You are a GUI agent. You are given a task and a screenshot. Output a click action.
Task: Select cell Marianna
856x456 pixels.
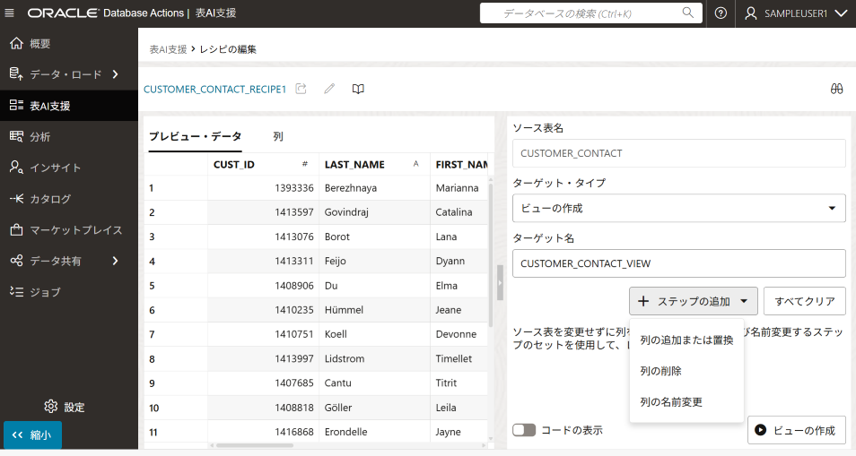[459, 188]
